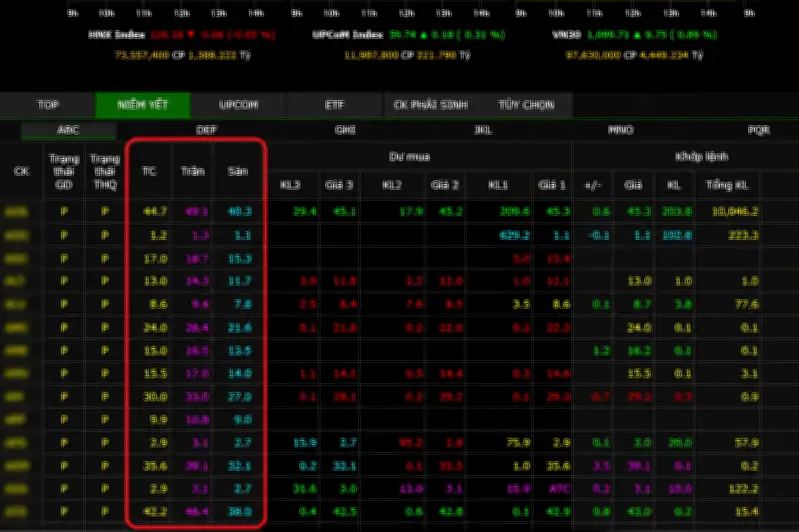The height and width of the screenshot is (532, 799).
Task: Select the PQR alphabet filter
Action: click(759, 130)
